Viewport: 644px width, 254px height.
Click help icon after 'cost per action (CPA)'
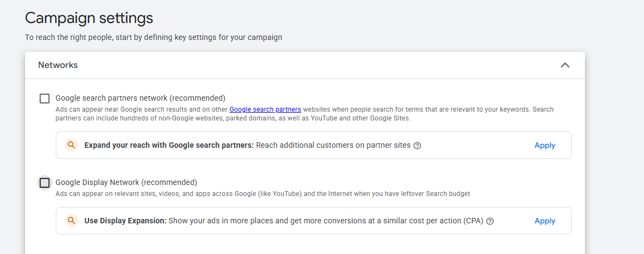(490, 221)
